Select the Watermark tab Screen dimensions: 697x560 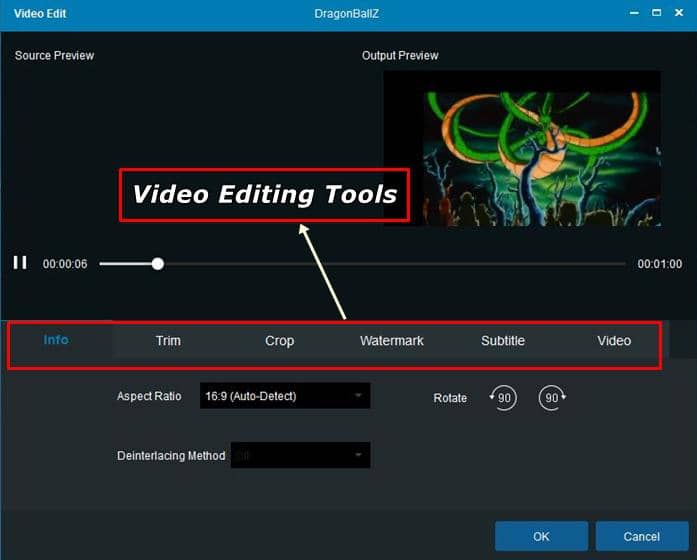(392, 341)
